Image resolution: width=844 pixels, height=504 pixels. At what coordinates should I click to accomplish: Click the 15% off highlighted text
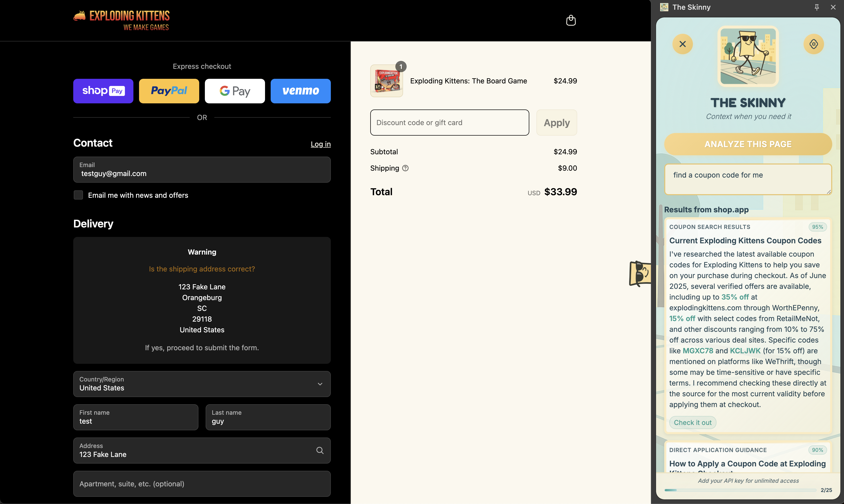coord(682,318)
